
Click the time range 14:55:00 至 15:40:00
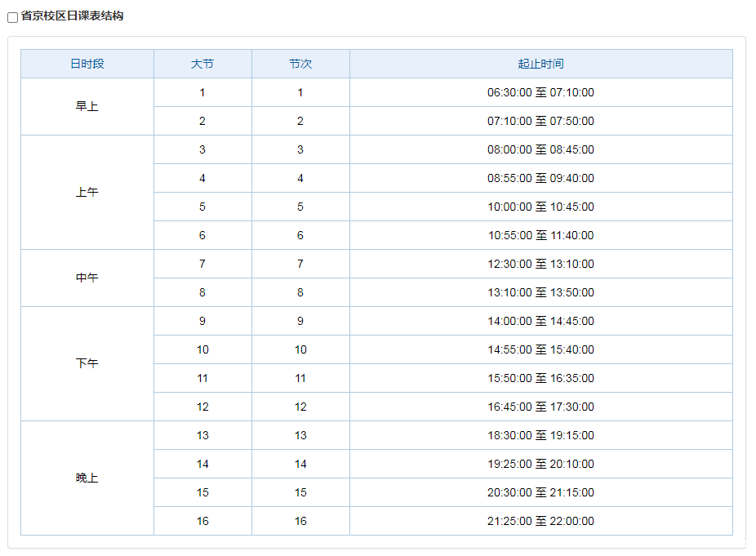[x=540, y=350]
